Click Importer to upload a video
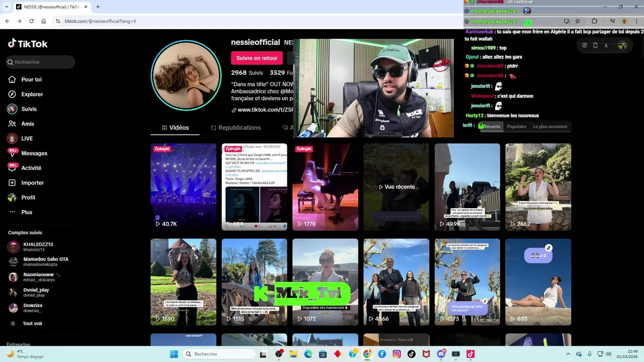 click(26, 183)
